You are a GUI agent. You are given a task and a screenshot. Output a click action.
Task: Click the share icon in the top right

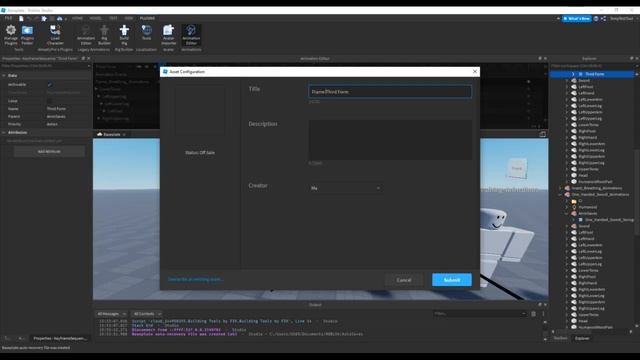[x=603, y=18]
